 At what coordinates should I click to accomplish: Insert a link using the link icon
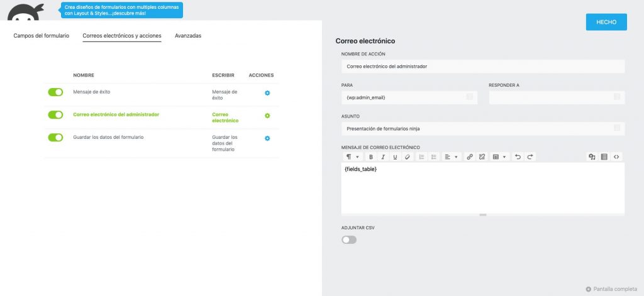470,157
